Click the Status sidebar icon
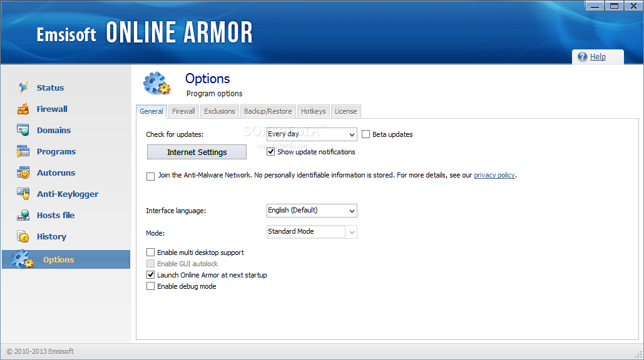The height and width of the screenshot is (360, 644). (23, 87)
